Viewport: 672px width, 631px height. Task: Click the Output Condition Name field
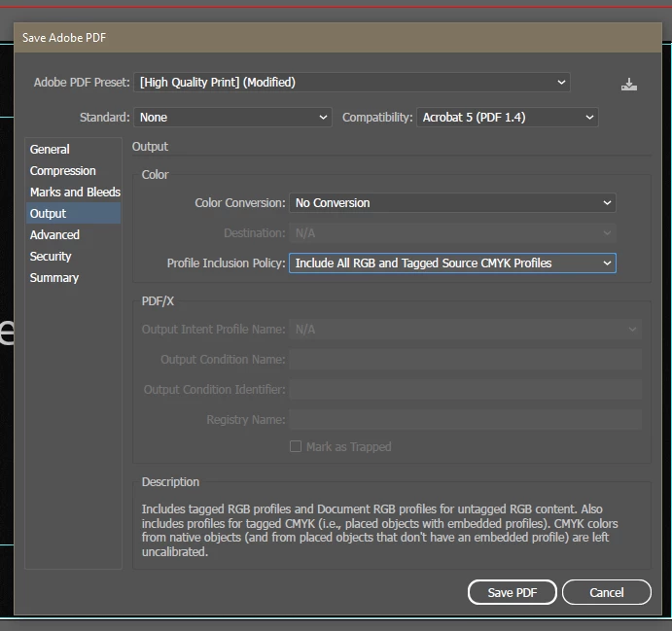[x=466, y=360]
